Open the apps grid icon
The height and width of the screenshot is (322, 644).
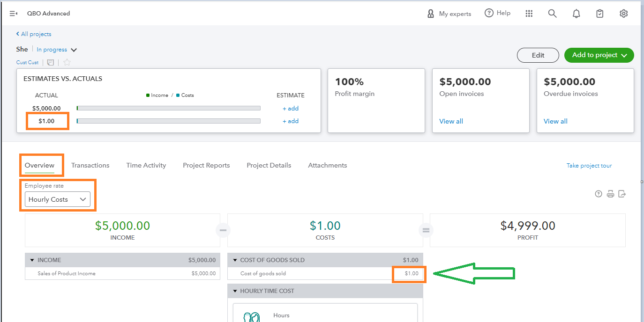[529, 14]
